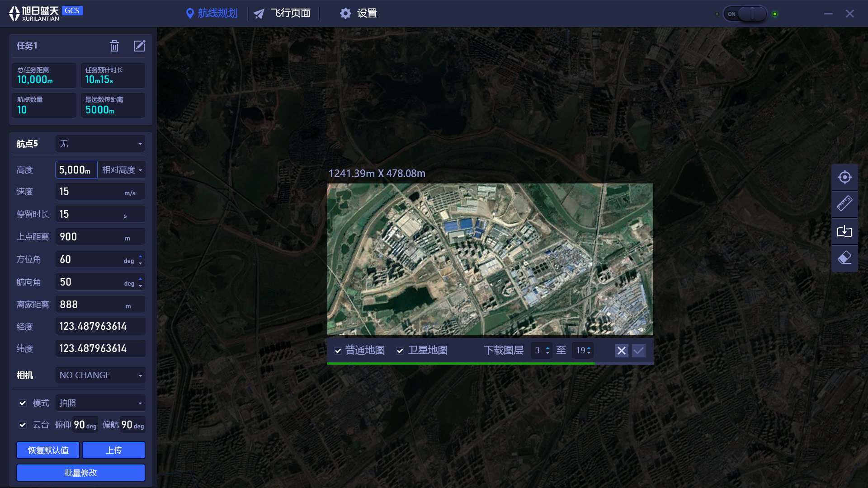Click the map download icon
The height and width of the screenshot is (488, 868).
(844, 231)
